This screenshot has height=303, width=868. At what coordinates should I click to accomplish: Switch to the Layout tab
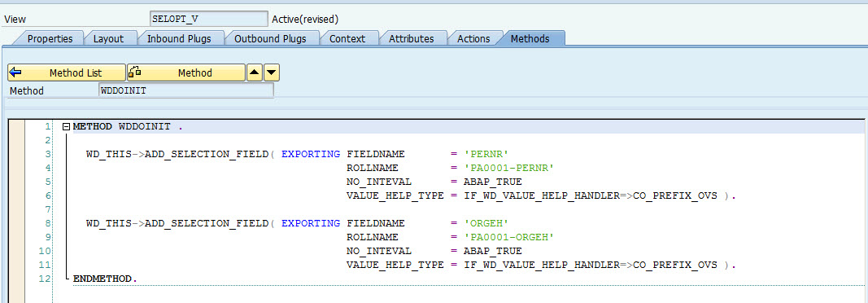(108, 39)
